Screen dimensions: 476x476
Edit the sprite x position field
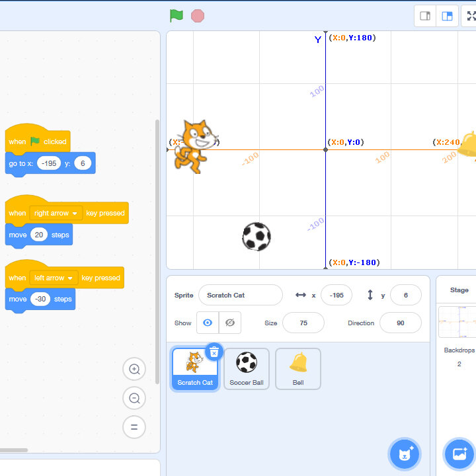point(337,295)
